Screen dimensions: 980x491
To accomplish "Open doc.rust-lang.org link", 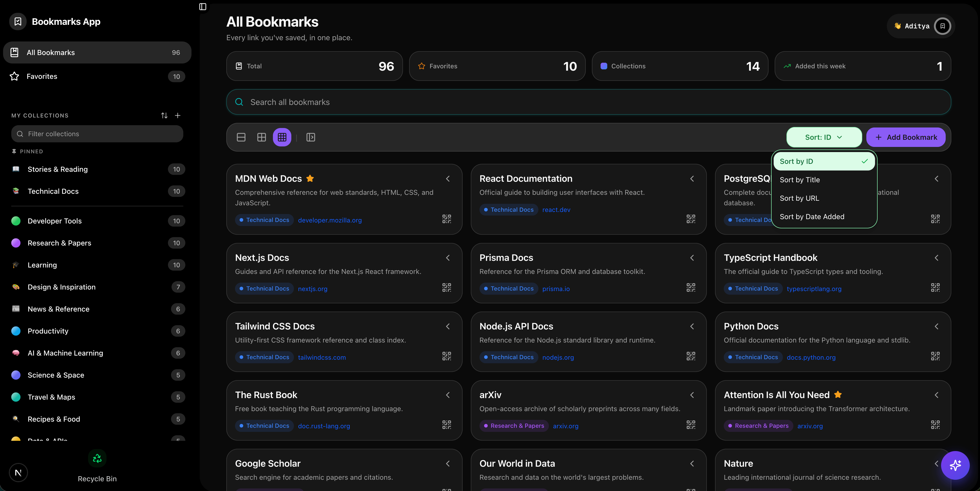I will [x=324, y=426].
